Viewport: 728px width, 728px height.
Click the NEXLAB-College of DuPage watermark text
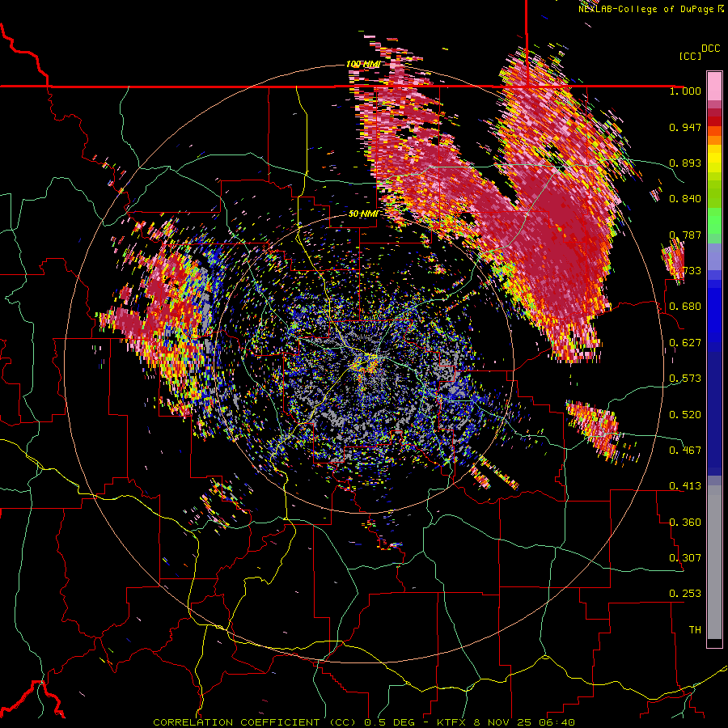tap(645, 9)
